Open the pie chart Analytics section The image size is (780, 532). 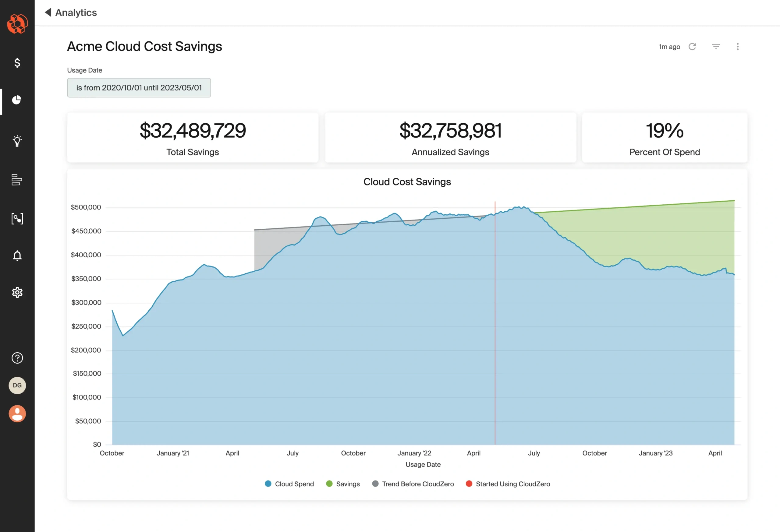pos(17,100)
